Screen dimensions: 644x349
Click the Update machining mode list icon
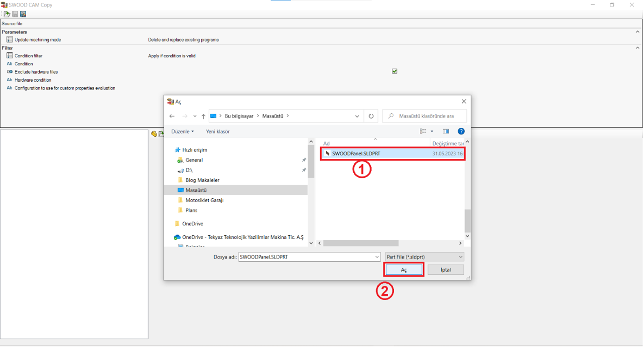[9, 40]
